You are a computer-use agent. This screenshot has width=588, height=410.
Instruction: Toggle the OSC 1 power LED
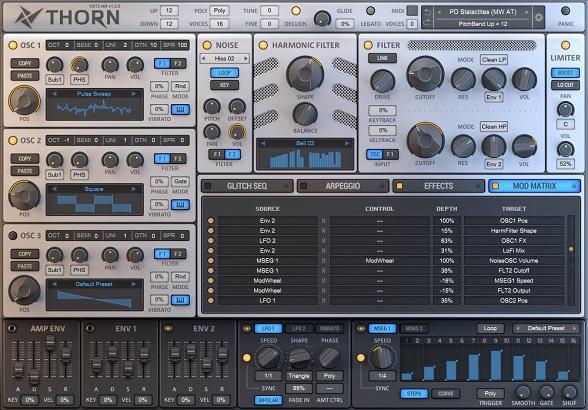coord(13,45)
